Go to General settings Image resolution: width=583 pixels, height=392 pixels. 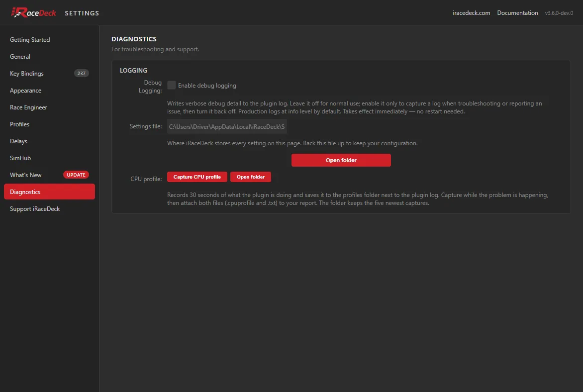[49, 57]
